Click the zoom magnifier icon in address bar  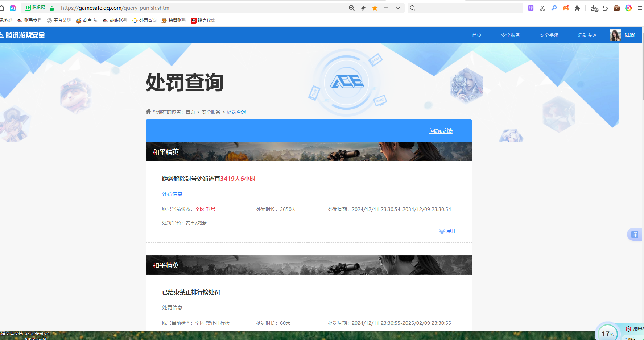(351, 8)
